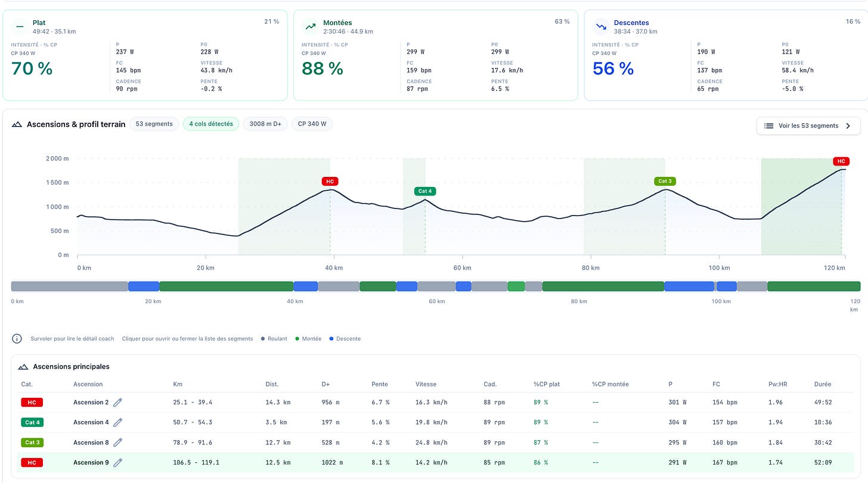Click the Montées trending-up arrow icon
The height and width of the screenshot is (483, 868).
click(310, 26)
